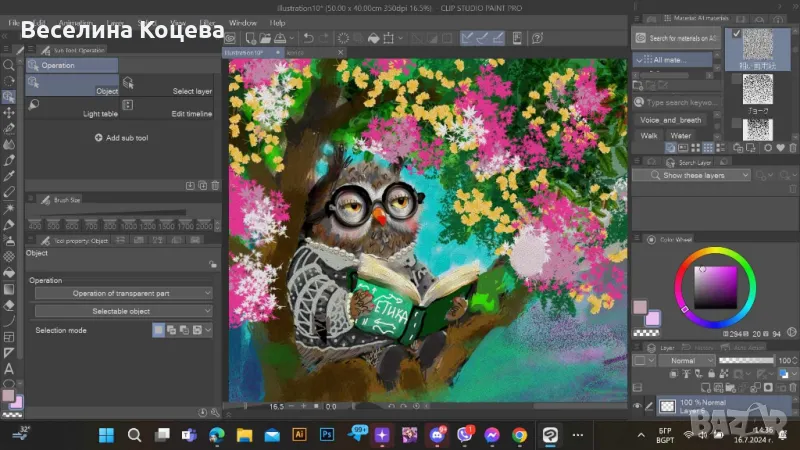
Task: Click the 'Voice_and_breath' tag button
Action: [x=671, y=119]
